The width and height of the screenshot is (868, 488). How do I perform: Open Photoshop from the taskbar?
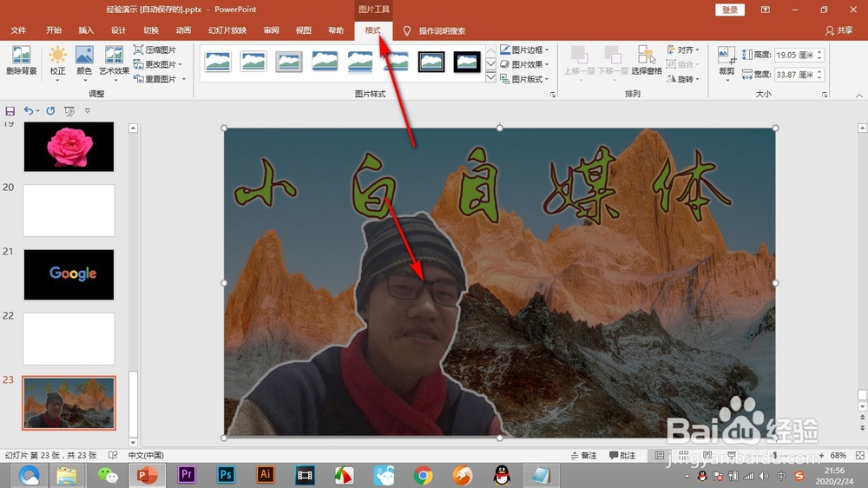pos(226,475)
